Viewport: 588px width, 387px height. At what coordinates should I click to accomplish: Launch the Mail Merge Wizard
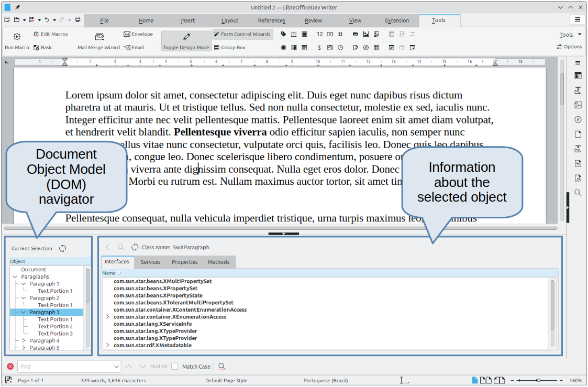[x=99, y=40]
